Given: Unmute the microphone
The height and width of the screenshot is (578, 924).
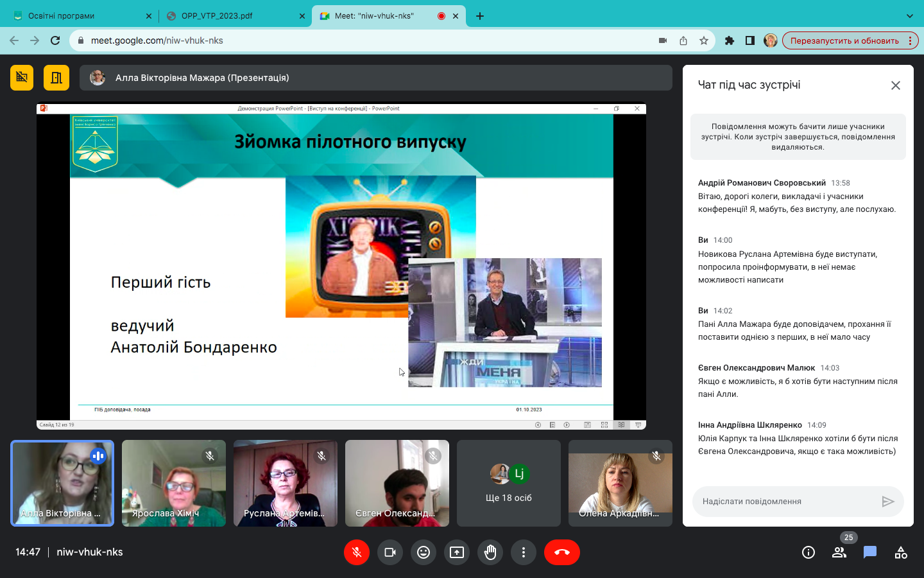Looking at the screenshot, I should click(357, 552).
